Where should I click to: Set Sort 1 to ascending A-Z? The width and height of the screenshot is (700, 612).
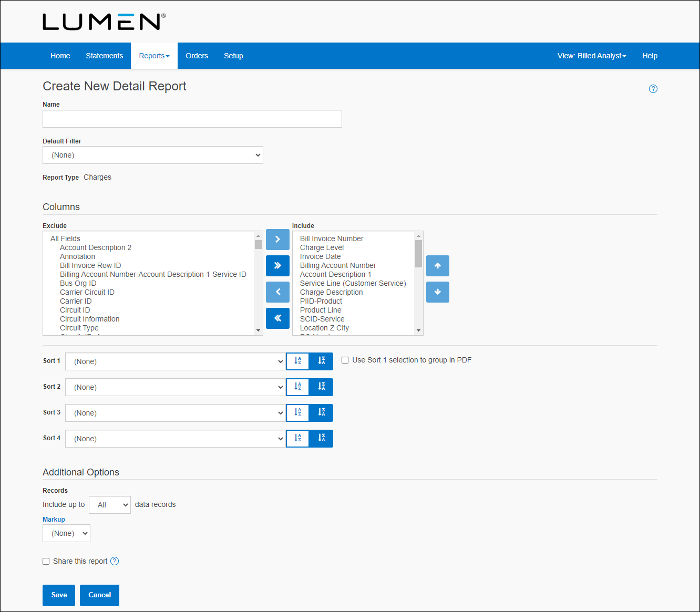pos(297,361)
